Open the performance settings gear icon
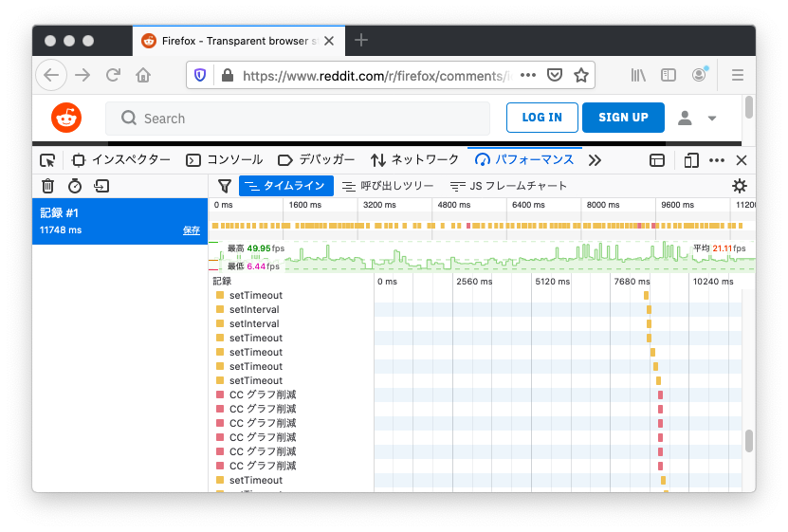Image resolution: width=788 pixels, height=532 pixels. (740, 186)
